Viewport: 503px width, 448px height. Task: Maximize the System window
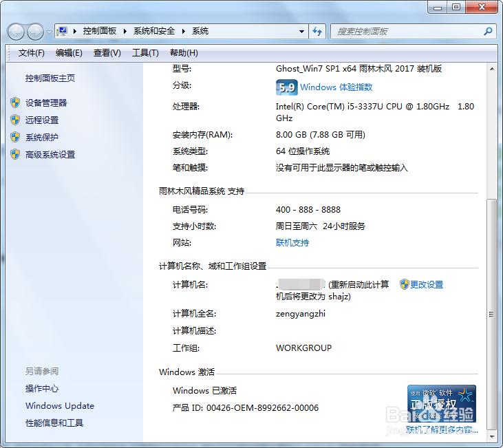click(456, 8)
